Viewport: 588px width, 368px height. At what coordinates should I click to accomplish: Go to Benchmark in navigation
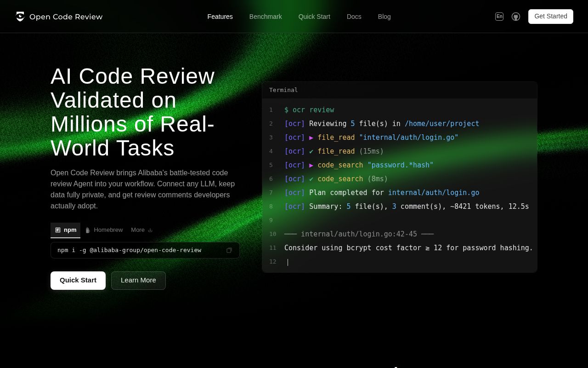tap(266, 17)
